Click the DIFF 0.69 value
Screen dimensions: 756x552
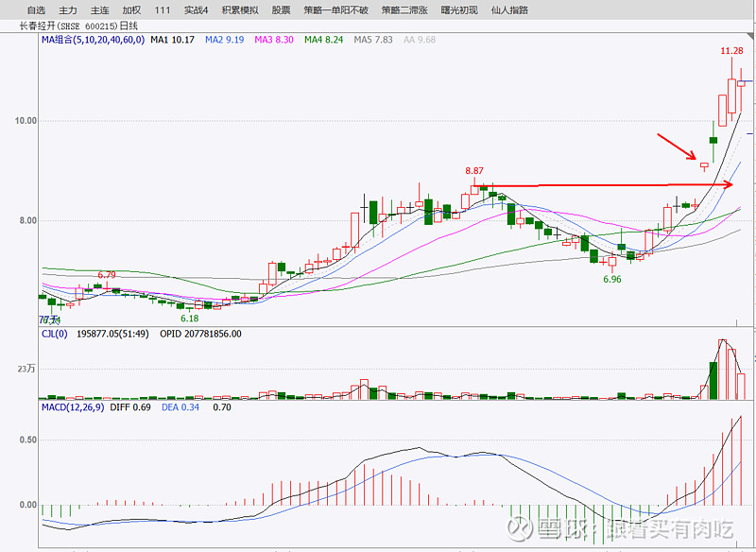tap(130, 407)
